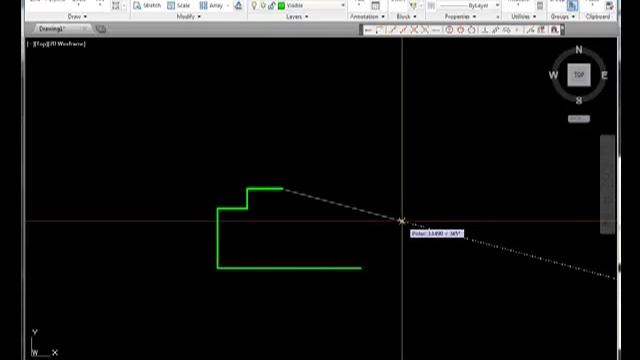Image resolution: width=640 pixels, height=360 pixels.
Task: Open the Array tool's dropdown arrow
Action: click(228, 6)
